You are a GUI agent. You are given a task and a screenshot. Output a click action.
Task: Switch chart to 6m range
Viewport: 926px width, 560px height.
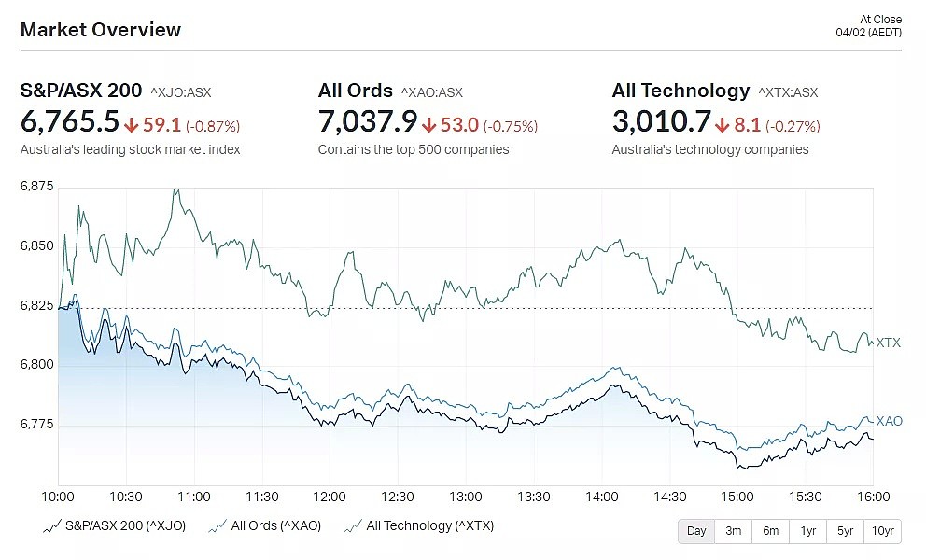[771, 531]
